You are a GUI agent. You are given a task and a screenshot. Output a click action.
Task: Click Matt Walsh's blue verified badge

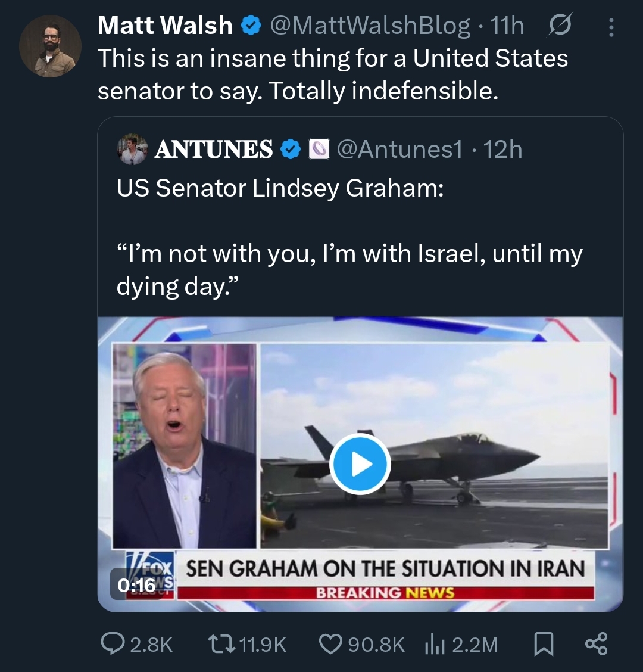tap(249, 26)
